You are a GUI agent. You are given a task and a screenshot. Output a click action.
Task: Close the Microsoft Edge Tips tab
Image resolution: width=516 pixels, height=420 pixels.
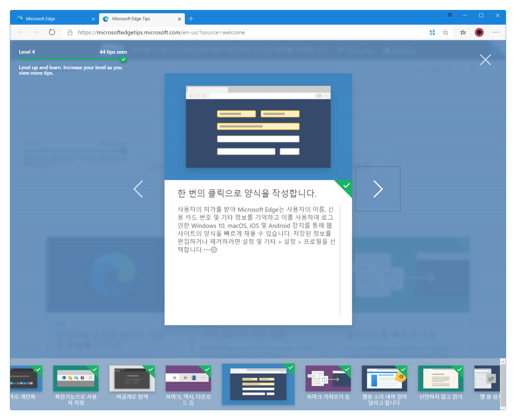pos(179,19)
